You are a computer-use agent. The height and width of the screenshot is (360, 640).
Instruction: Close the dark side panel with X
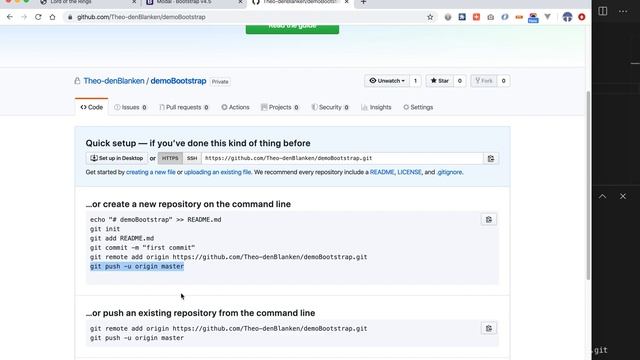(x=623, y=196)
